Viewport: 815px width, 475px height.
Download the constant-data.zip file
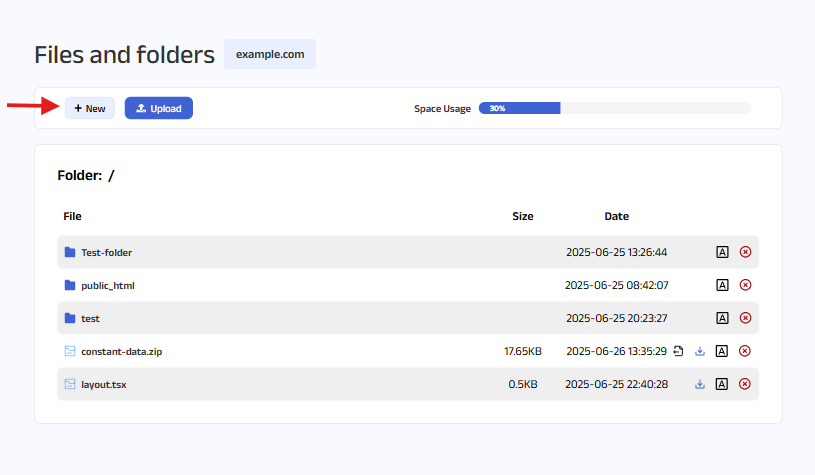[x=700, y=351]
